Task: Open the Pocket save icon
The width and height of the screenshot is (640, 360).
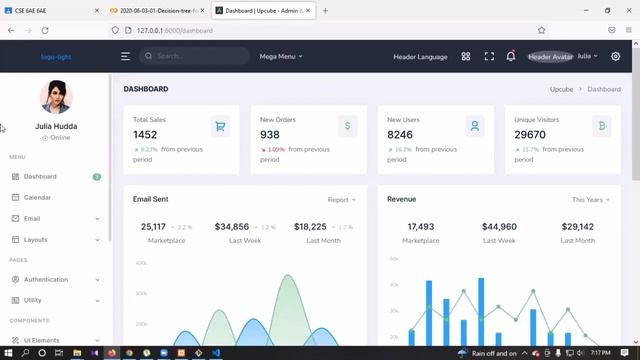Action: [611, 30]
